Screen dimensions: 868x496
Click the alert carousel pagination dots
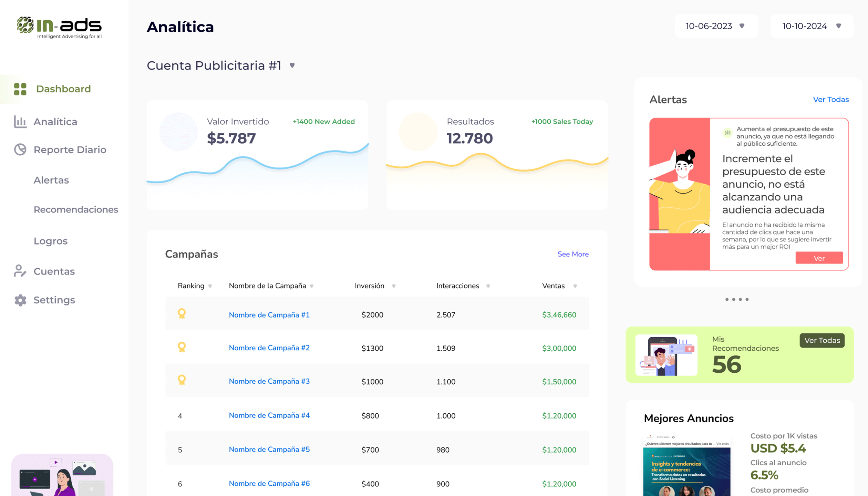737,299
